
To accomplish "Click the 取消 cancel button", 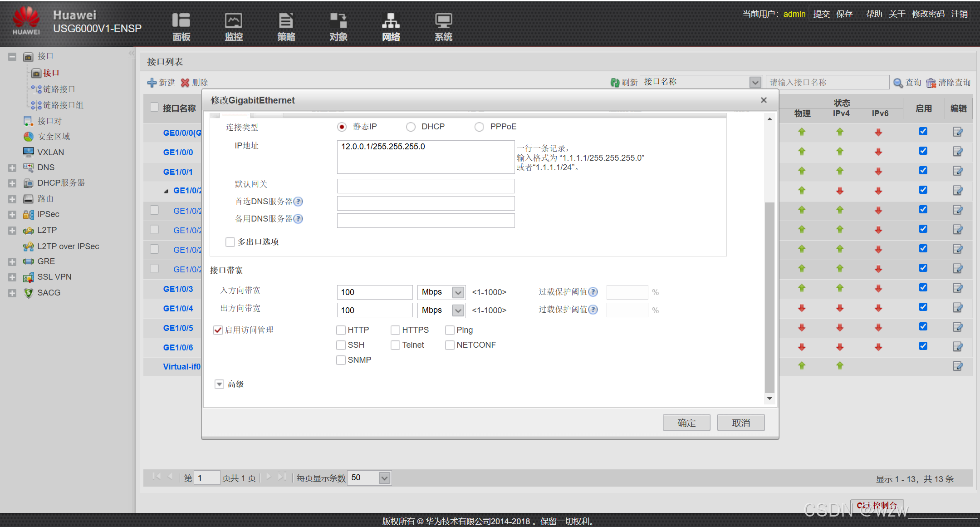I will click(x=740, y=423).
